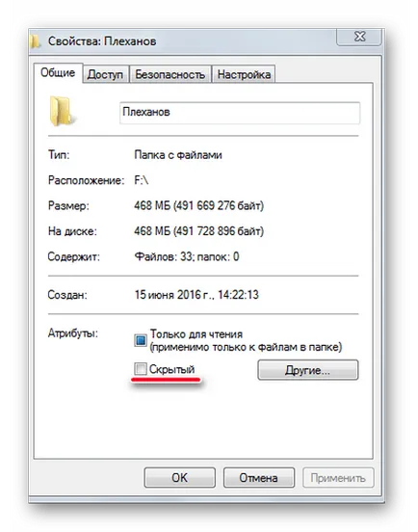Click the on-disk value '491 728 896 байт'
Screen dimensions: 418x532
(x=219, y=231)
